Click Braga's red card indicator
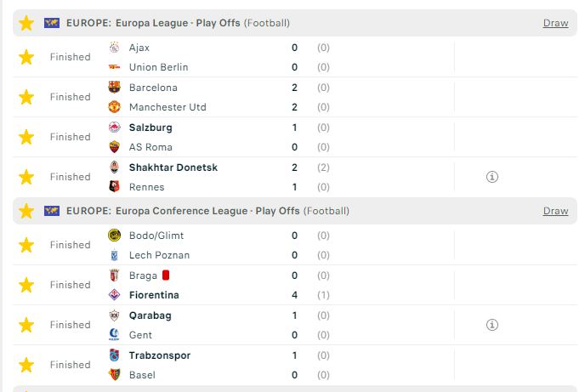This screenshot has width=585, height=392. (166, 276)
